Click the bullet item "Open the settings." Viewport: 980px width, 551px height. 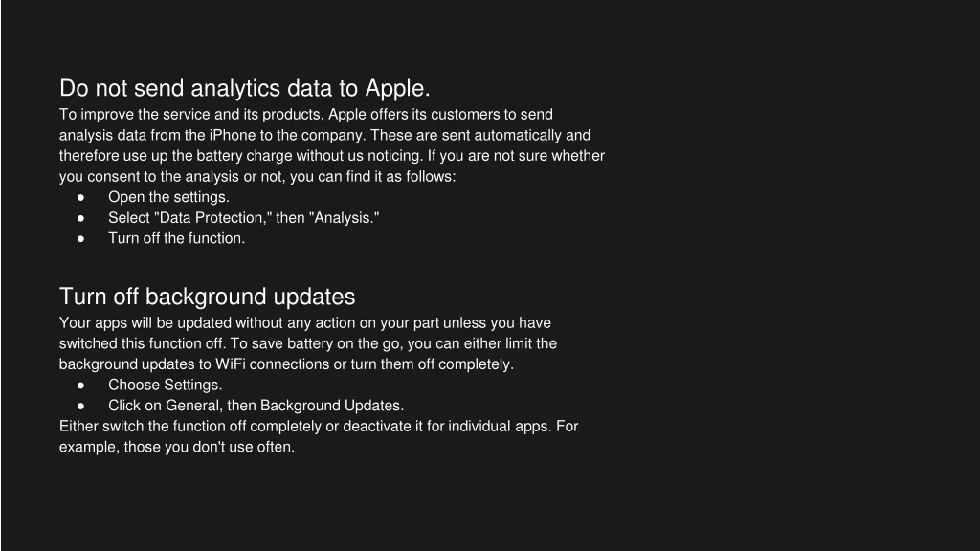(x=168, y=197)
